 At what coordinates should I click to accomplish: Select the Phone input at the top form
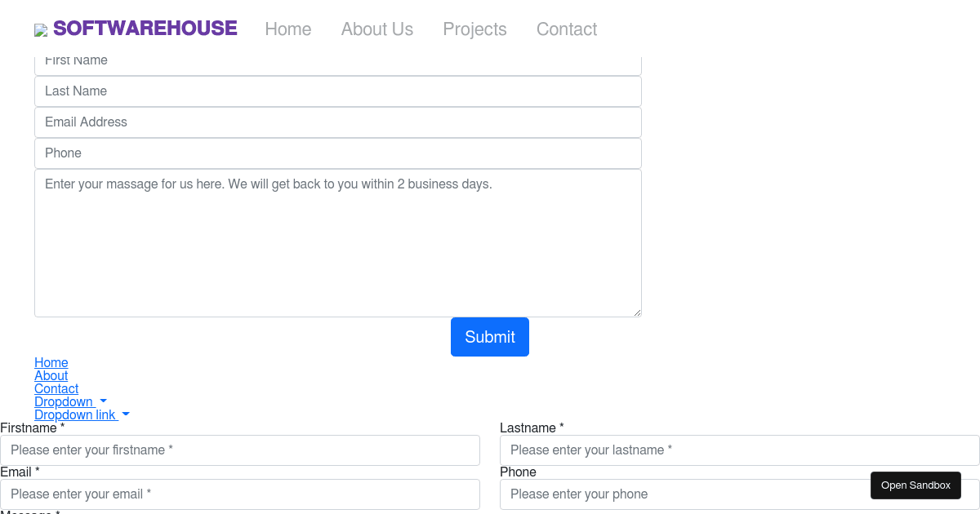coord(337,153)
